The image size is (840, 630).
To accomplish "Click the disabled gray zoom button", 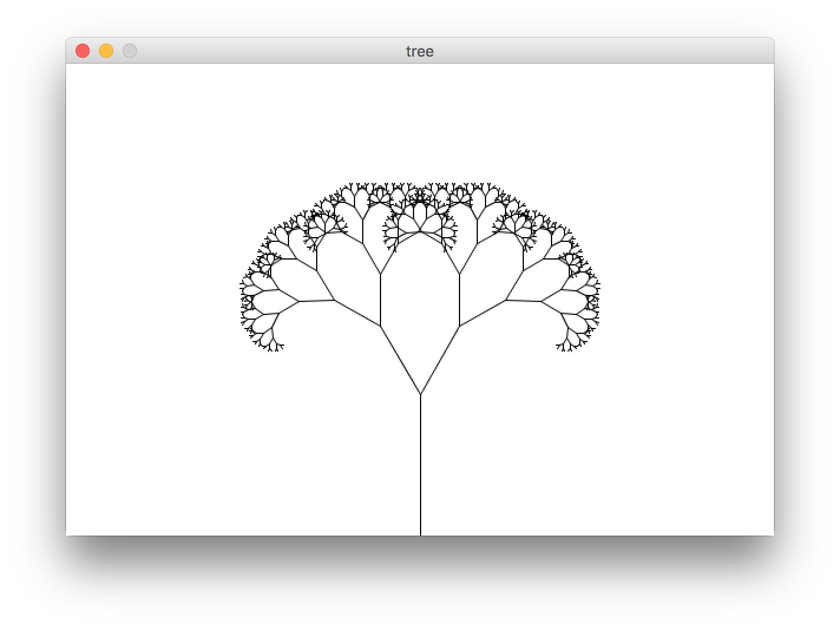I will (x=130, y=51).
